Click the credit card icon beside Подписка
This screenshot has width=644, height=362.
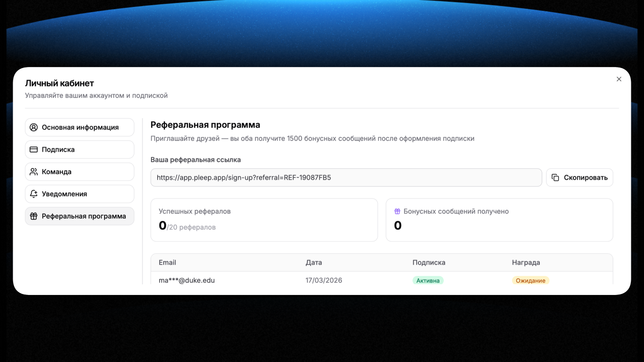tap(34, 149)
